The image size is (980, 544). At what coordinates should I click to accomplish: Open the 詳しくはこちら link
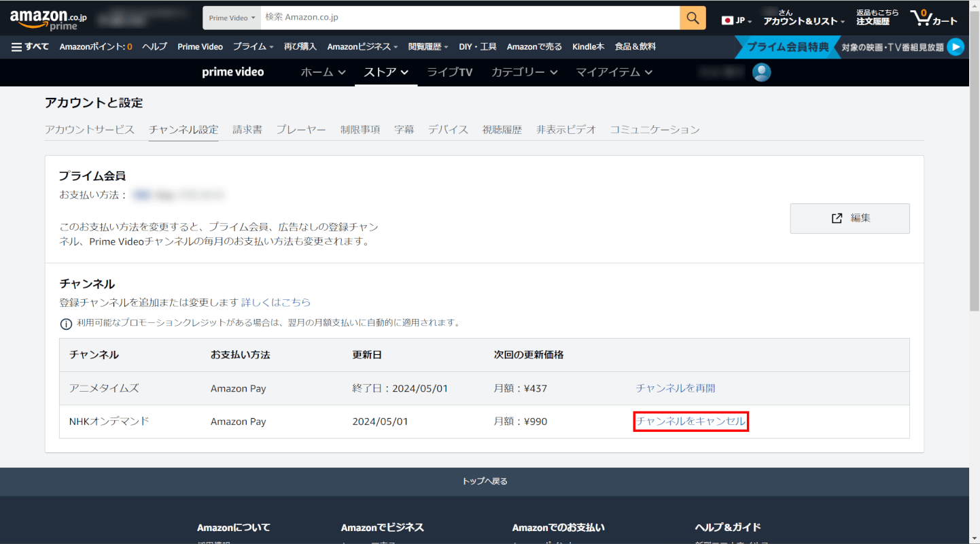tap(276, 303)
